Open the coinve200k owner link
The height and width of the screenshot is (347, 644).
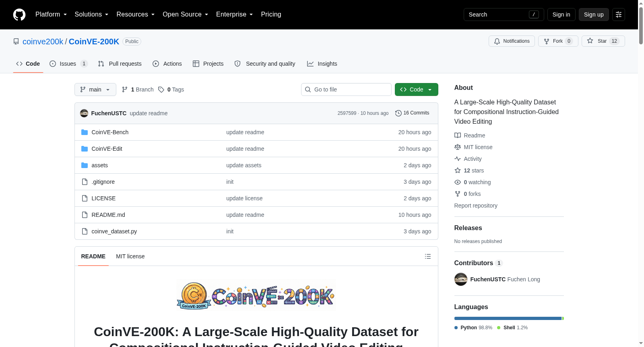pyautogui.click(x=43, y=42)
